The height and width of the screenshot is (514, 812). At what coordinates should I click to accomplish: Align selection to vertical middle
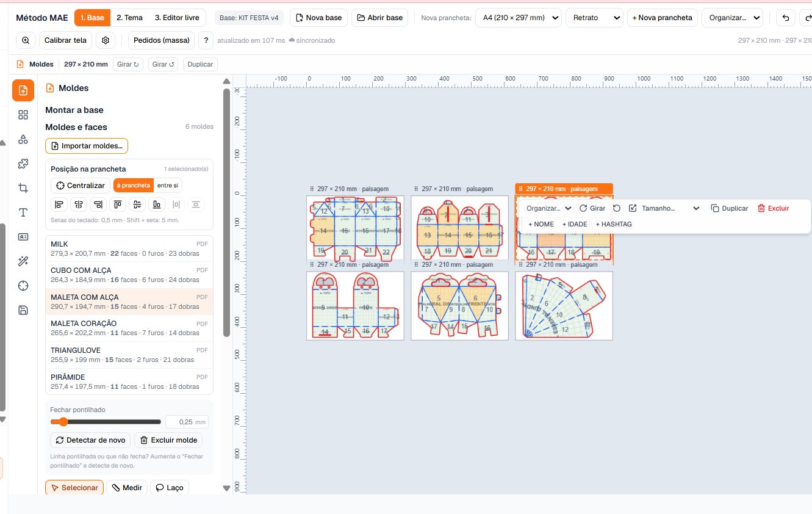click(137, 205)
